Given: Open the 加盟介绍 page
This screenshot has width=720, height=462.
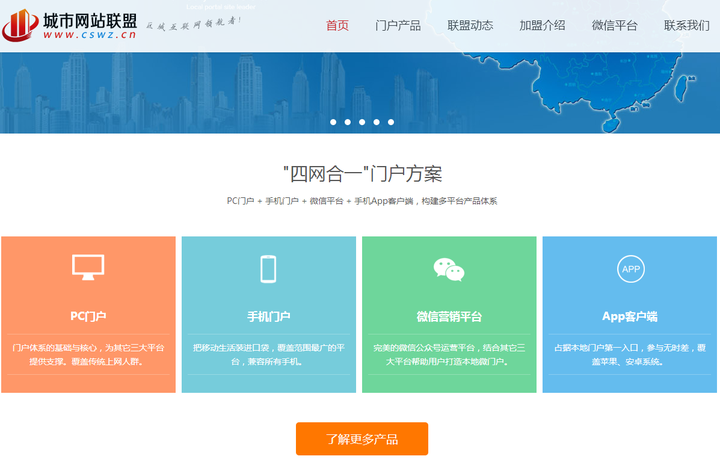Looking at the screenshot, I should (542, 26).
